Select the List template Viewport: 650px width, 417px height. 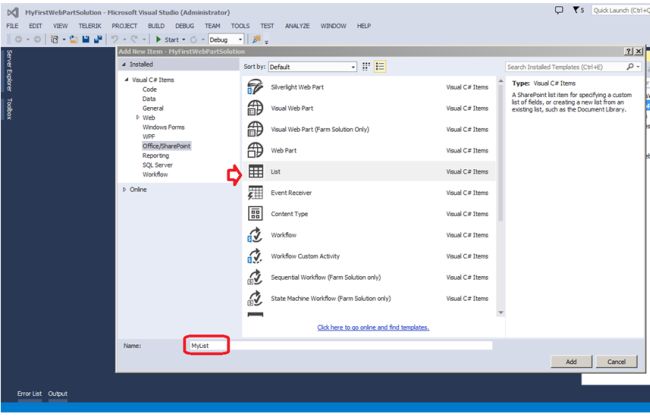(369, 172)
